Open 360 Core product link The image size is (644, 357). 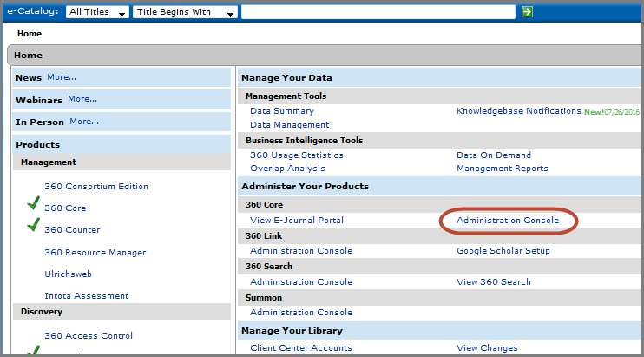(x=65, y=208)
